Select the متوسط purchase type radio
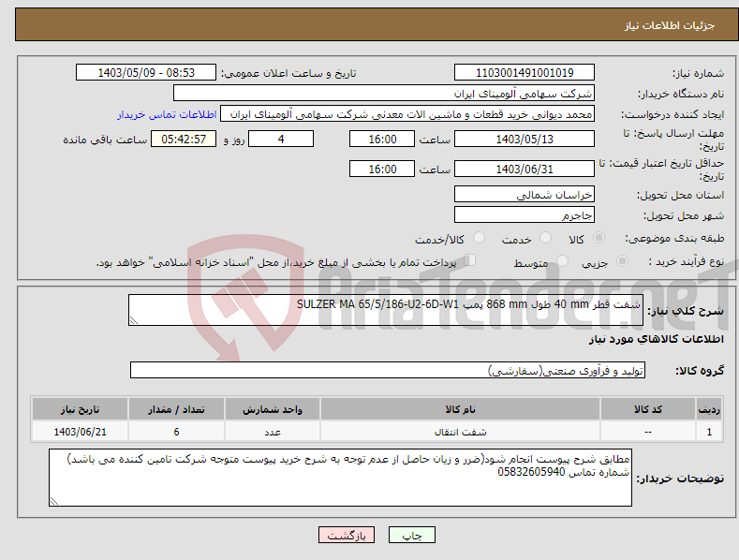The image size is (739, 560). (562, 260)
